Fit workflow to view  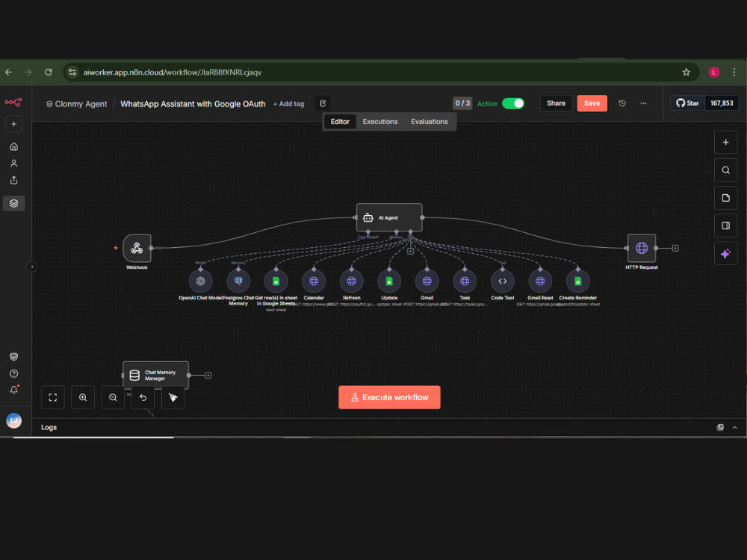click(x=53, y=397)
